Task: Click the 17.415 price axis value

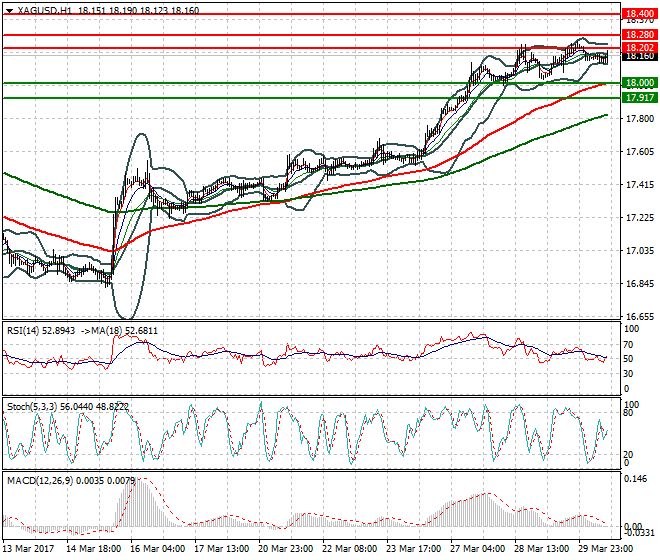Action: click(640, 184)
